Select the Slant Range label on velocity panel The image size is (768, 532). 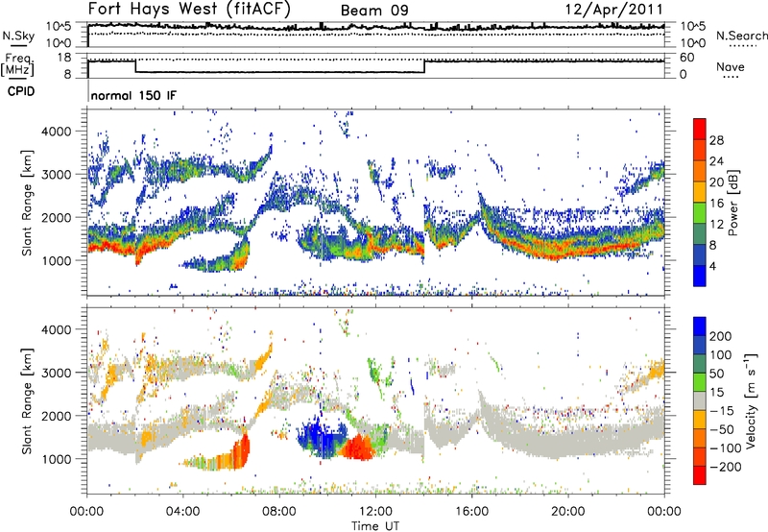27,400
